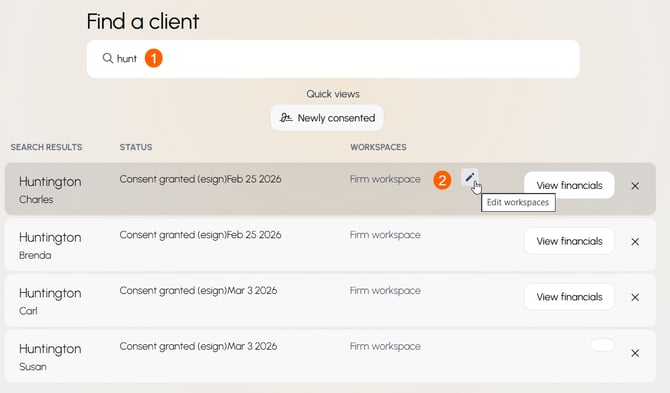The width and height of the screenshot is (670, 393).
Task: Remove Carl Huntington with X icon
Action: point(635,297)
